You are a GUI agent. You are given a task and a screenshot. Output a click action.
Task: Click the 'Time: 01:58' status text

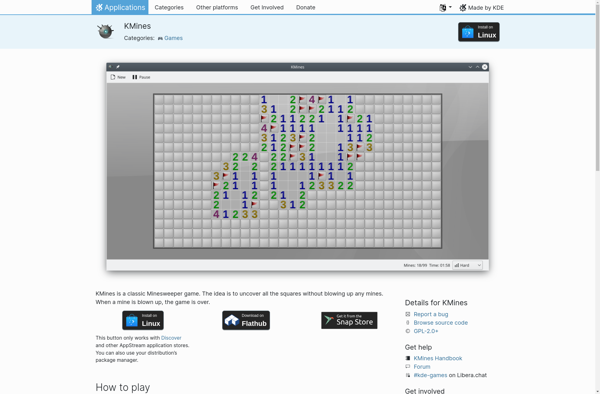click(x=439, y=265)
